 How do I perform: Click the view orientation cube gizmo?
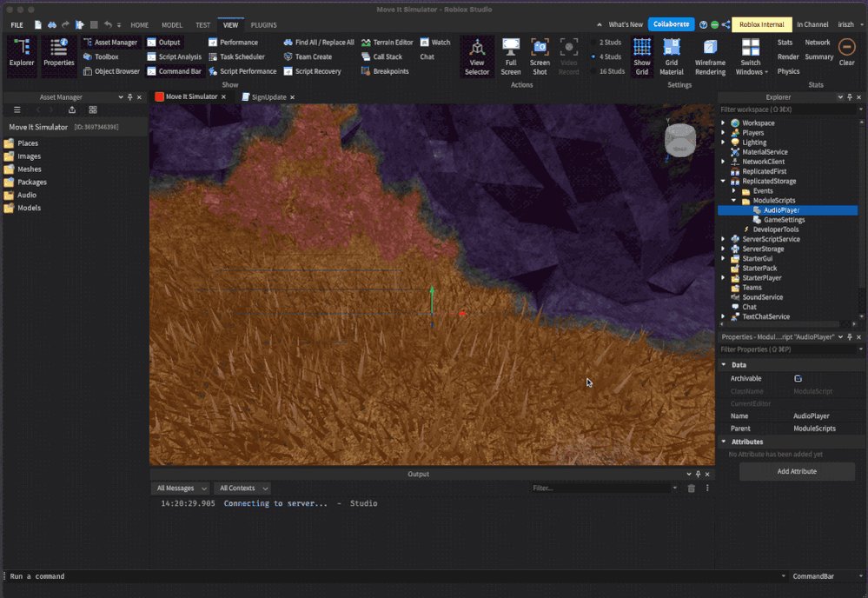point(679,140)
